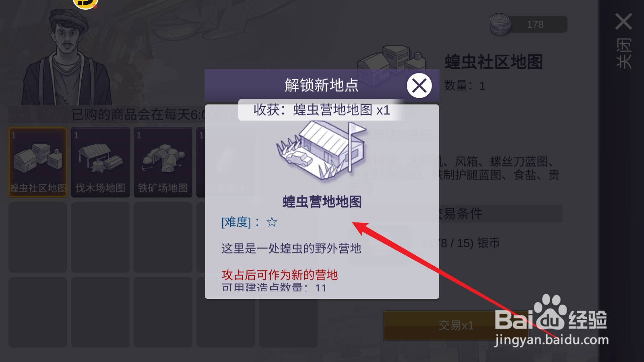The image size is (644, 362).
Task: Click the 解锁新地点 title bar
Action: pyautogui.click(x=322, y=85)
